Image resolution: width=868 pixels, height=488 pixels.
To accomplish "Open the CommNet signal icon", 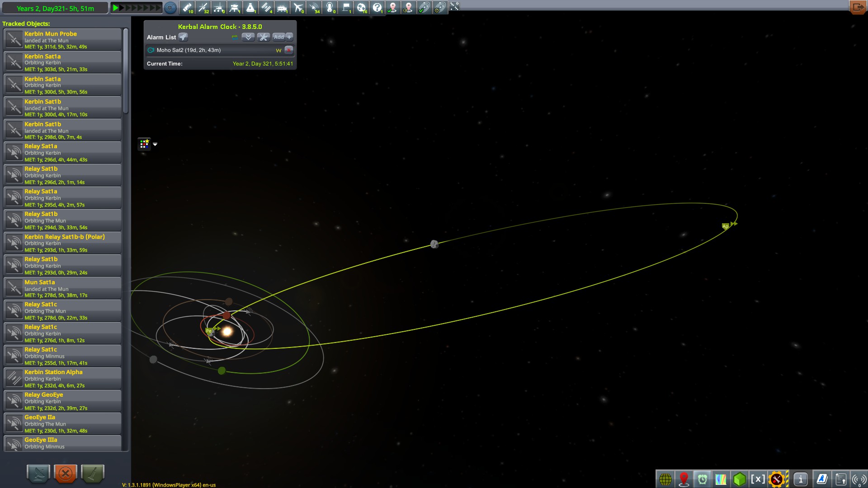I will (858, 479).
